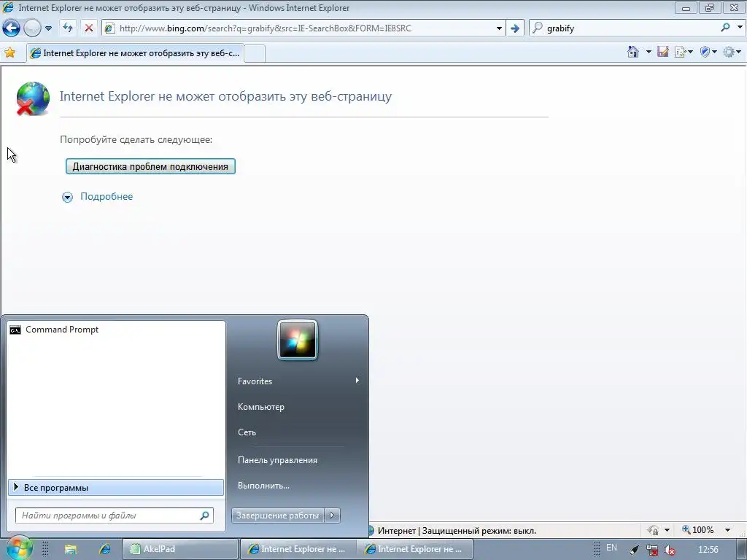
Task: Expand shutdown options arrow next to Завершение работы
Action: click(x=332, y=516)
